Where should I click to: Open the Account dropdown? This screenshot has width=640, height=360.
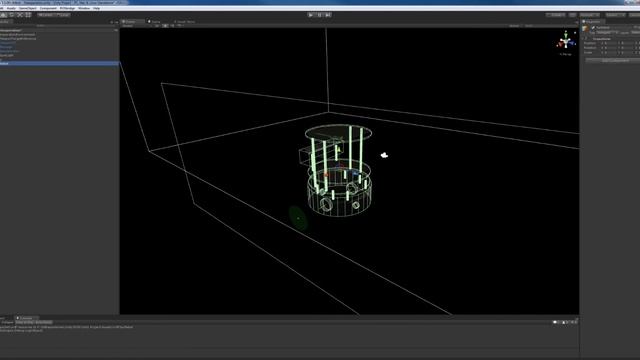tap(590, 15)
